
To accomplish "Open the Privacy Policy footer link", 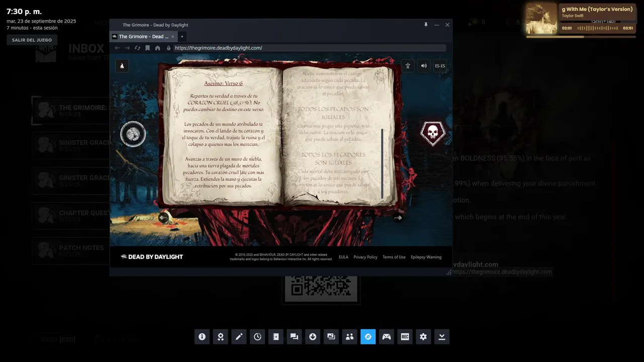I will [365, 257].
